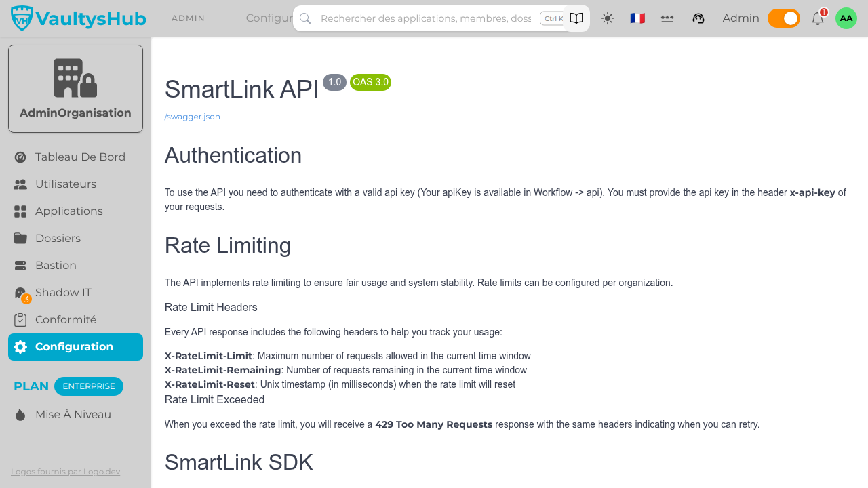Open the password asterisks icon

[x=667, y=18]
